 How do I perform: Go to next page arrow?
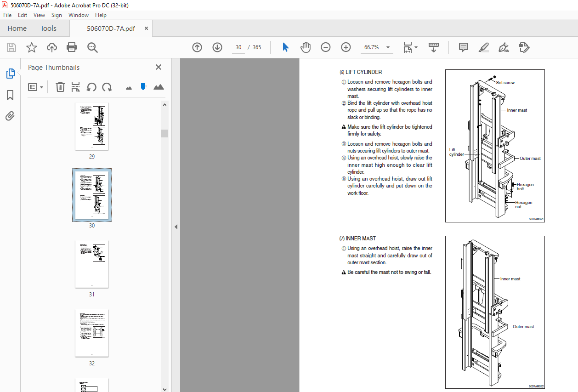217,47
